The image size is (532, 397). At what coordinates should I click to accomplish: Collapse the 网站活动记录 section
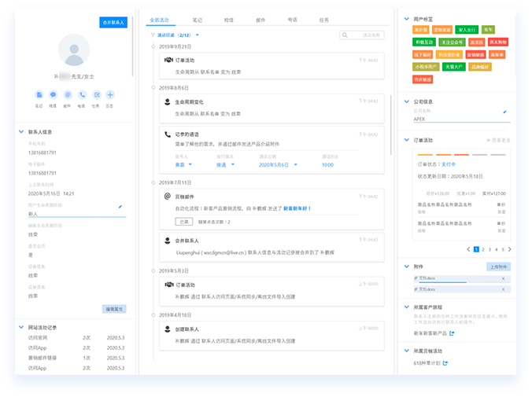pos(21,327)
